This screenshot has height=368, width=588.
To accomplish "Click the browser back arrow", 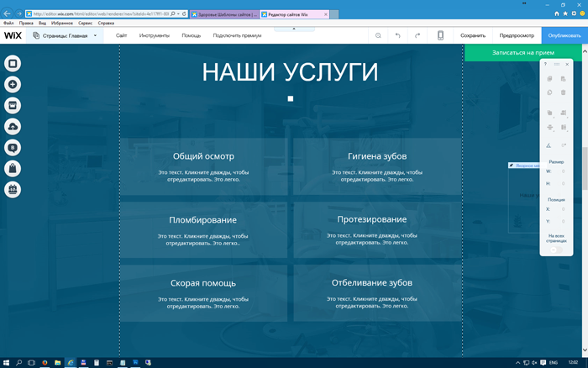I will click(7, 14).
